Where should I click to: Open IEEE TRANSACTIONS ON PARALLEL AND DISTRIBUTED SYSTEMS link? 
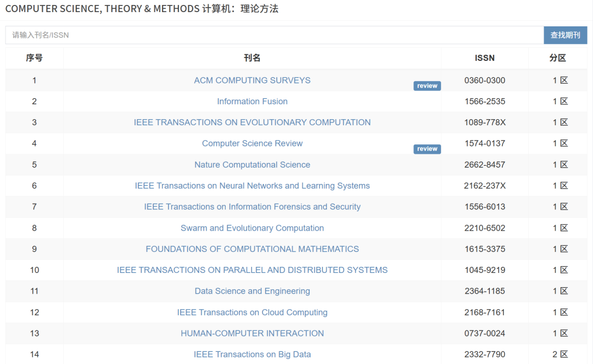pyautogui.click(x=252, y=270)
